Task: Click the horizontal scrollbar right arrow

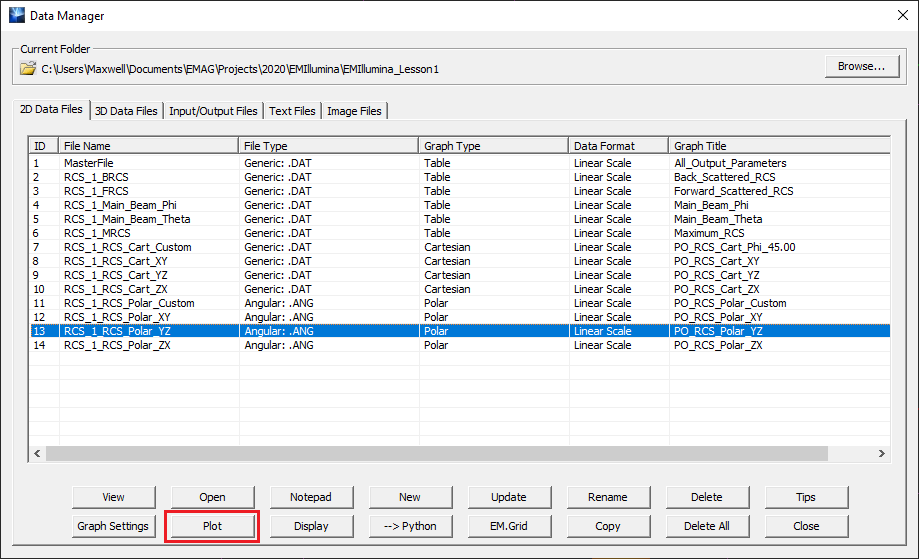Action: 881,453
